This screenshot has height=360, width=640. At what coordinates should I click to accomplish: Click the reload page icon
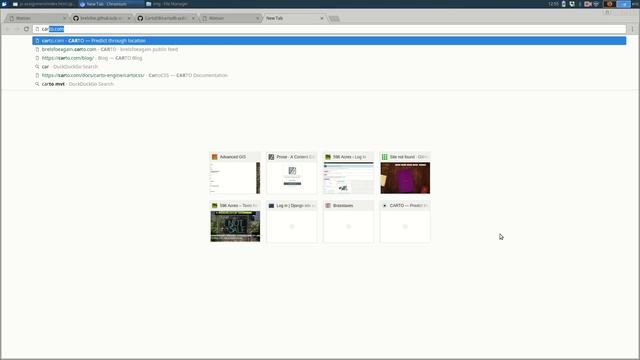pyautogui.click(x=26, y=29)
